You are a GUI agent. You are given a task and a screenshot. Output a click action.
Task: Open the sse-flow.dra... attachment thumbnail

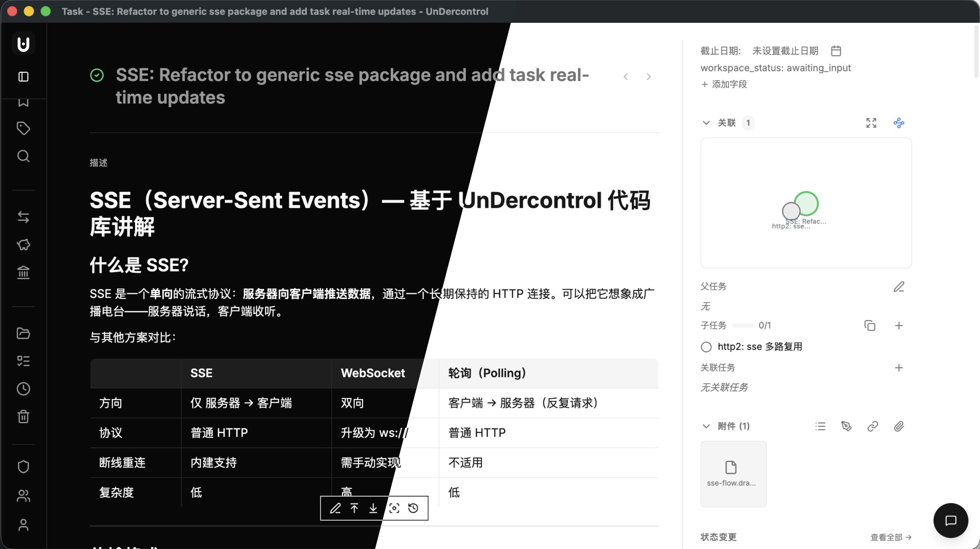coord(734,474)
